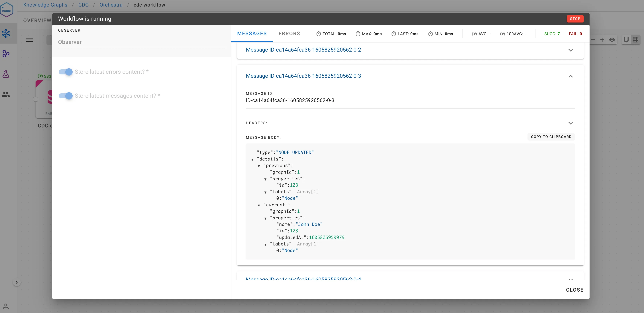Click the SUCC: 7 counter
Image resolution: width=644 pixels, height=313 pixels.
[552, 34]
